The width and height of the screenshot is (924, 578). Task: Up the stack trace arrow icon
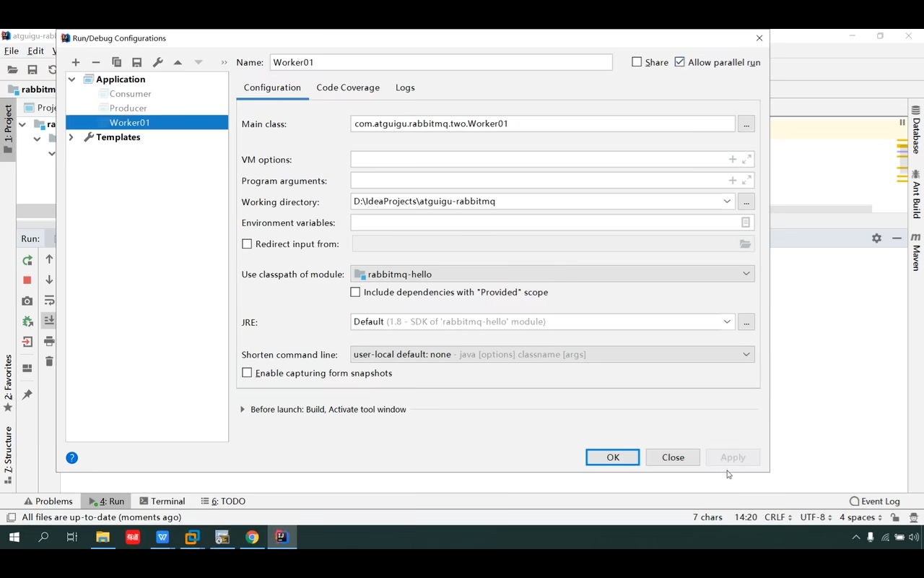tap(49, 259)
